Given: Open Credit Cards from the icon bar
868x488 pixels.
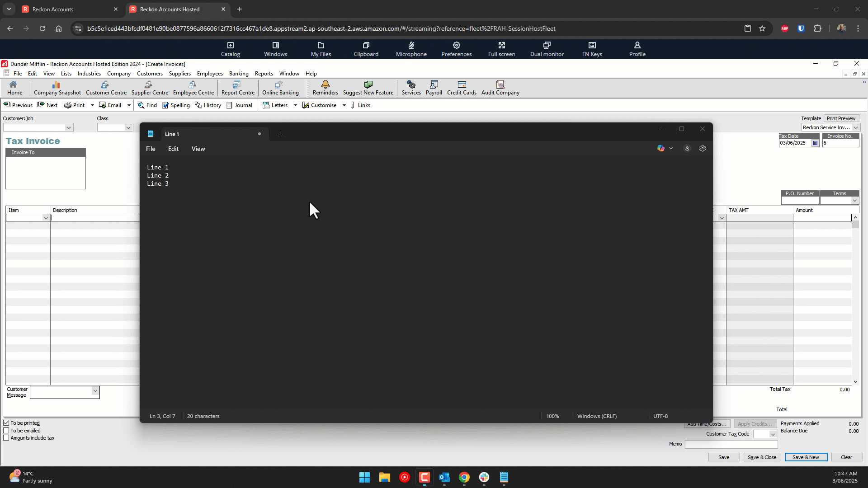Looking at the screenshot, I should pyautogui.click(x=462, y=88).
